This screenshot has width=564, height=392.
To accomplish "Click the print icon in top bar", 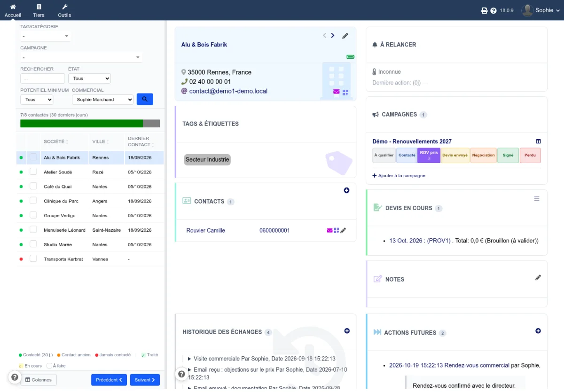I will [484, 10].
